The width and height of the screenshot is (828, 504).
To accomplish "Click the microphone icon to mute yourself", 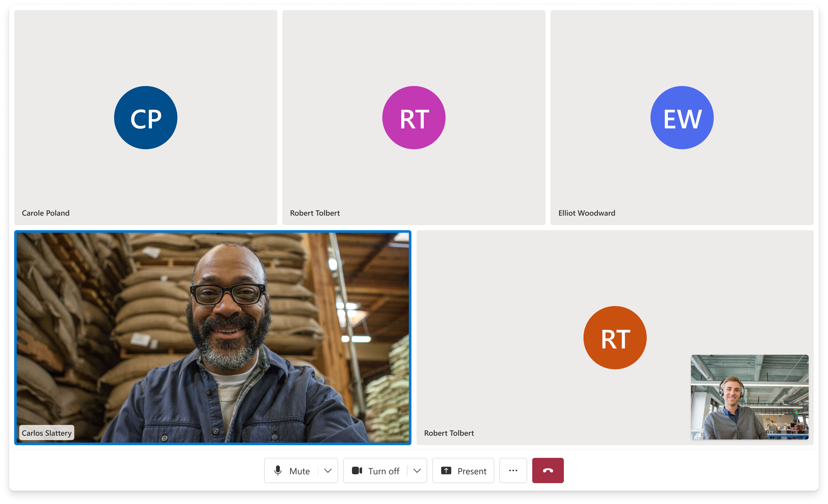I will tap(278, 471).
